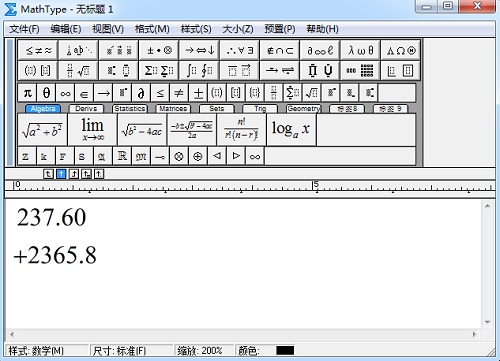Insert the square root template from small bar
The image size is (500, 361).
pyautogui.click(x=312, y=93)
